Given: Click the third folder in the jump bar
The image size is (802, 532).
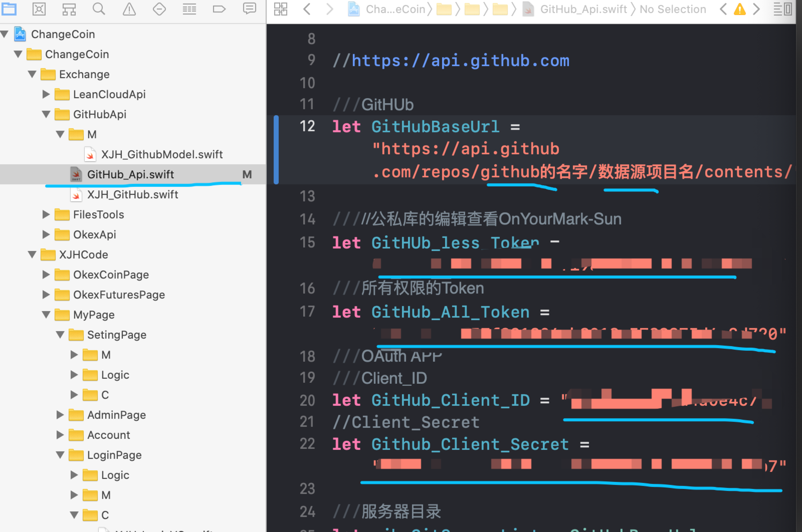Looking at the screenshot, I should coord(500,9).
